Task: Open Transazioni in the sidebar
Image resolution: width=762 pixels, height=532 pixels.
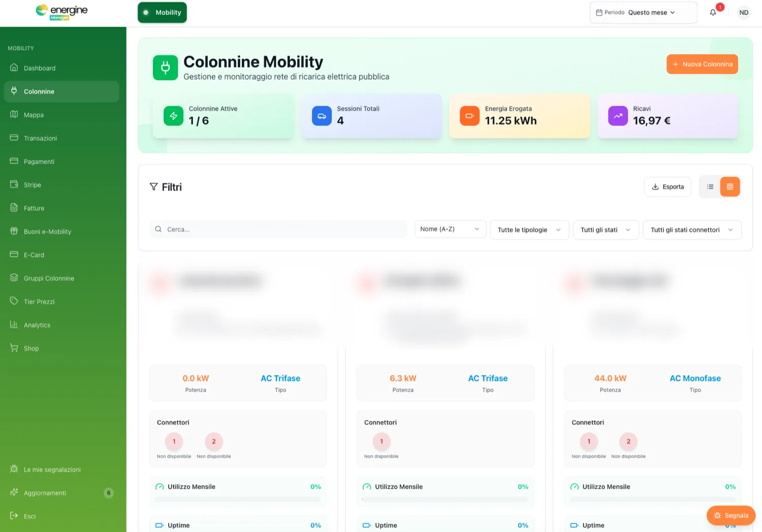Action: click(61, 138)
